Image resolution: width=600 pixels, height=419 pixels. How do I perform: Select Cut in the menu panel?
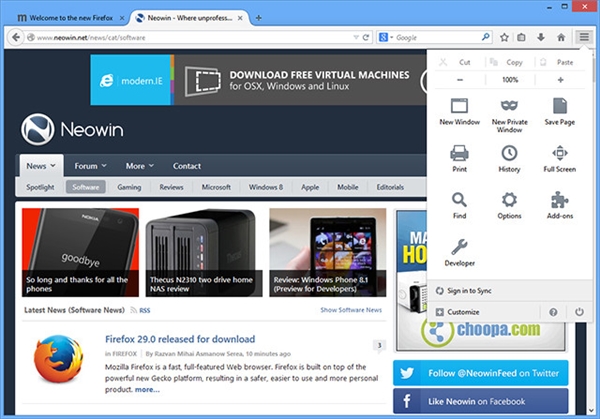click(459, 62)
